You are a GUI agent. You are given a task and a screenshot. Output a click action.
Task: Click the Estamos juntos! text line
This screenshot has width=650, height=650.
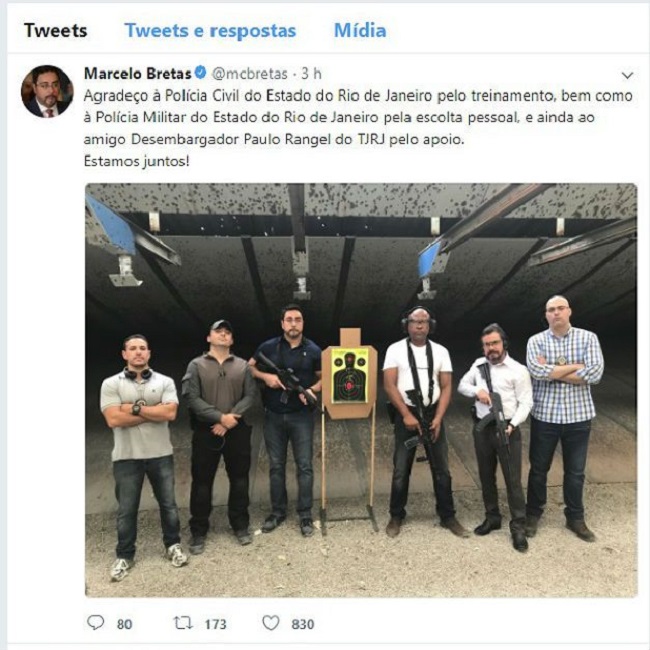[136, 161]
